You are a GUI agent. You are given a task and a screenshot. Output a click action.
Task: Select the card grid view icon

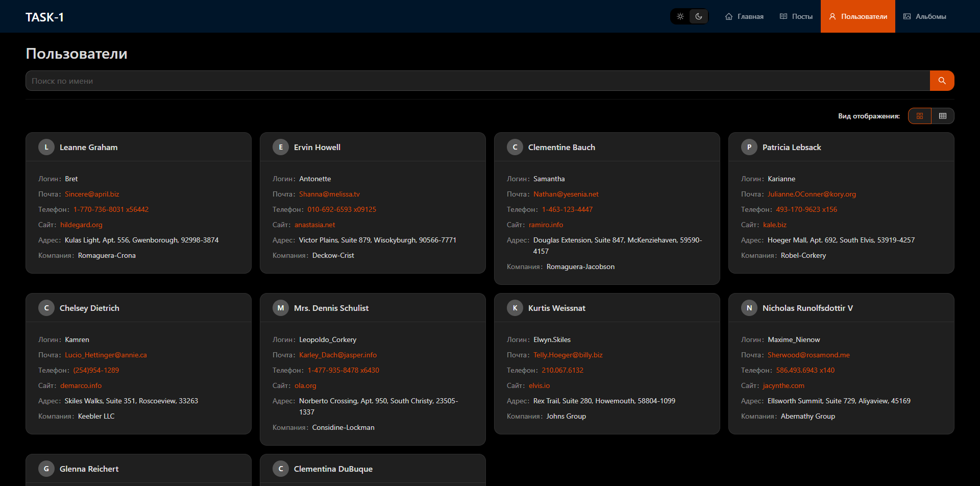(x=920, y=116)
